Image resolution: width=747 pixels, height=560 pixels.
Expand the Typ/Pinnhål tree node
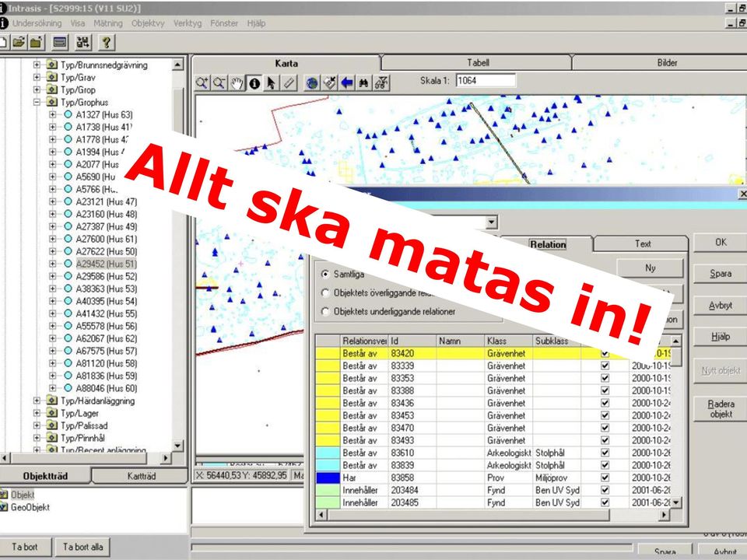(37, 438)
